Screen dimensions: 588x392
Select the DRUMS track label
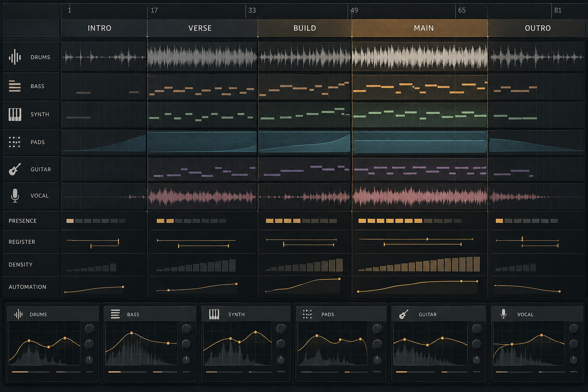[41, 57]
